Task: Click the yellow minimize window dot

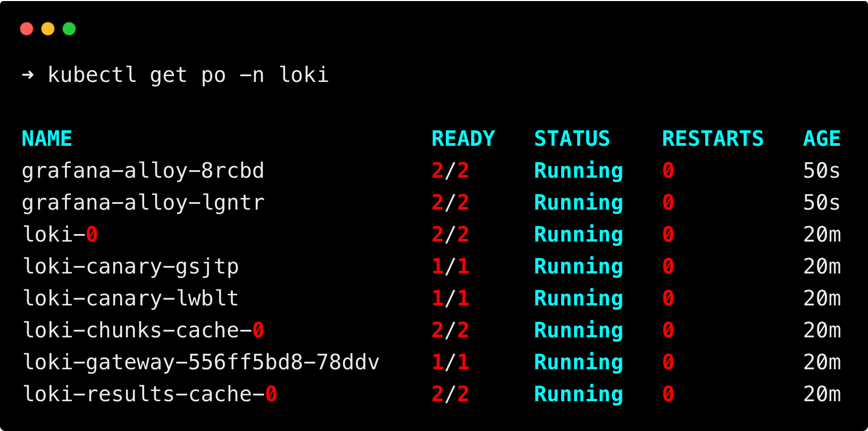Action: (x=48, y=29)
